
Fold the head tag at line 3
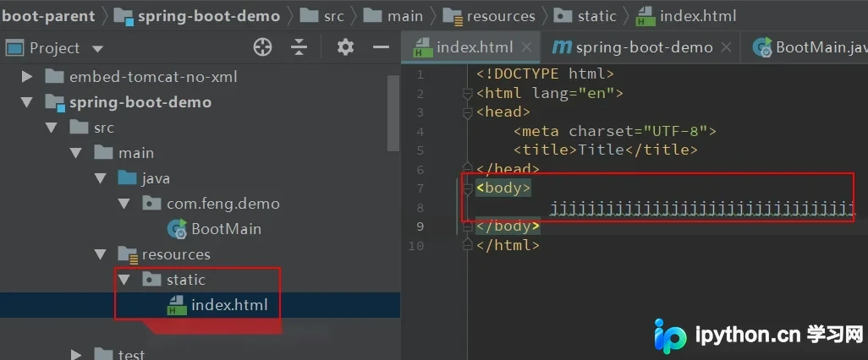[x=468, y=112]
